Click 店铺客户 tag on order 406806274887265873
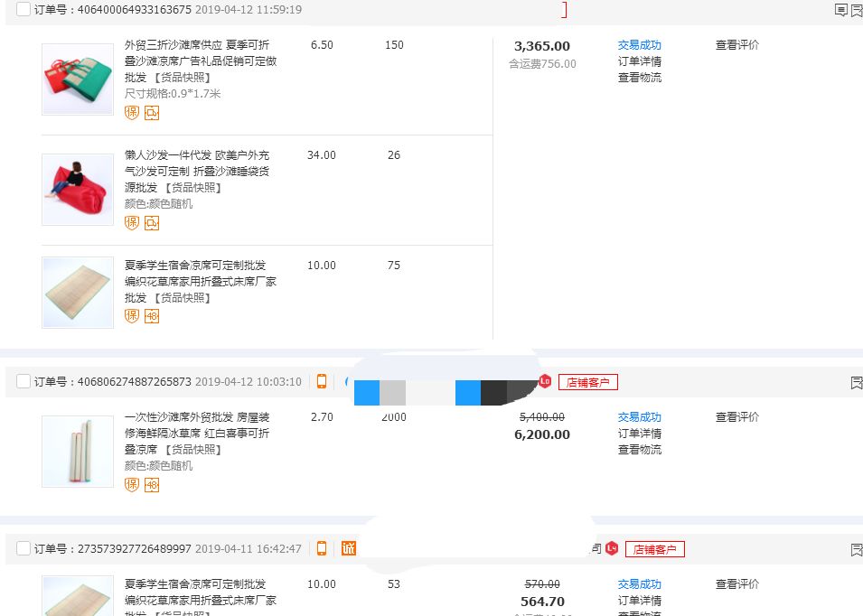Viewport: 863px width, 616px height. point(587,382)
